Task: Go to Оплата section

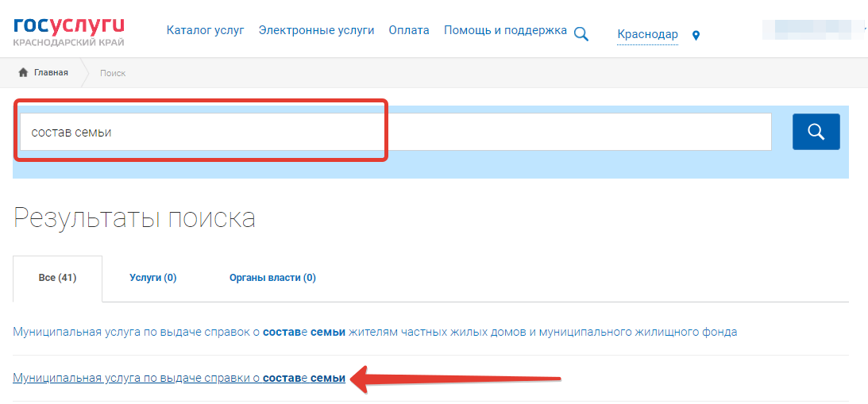Action: click(x=408, y=30)
